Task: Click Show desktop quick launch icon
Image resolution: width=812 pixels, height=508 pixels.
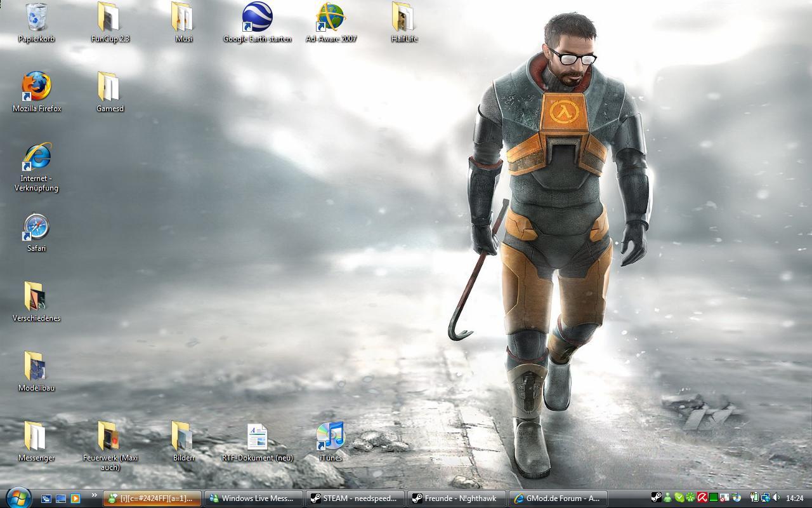Action: click(61, 498)
